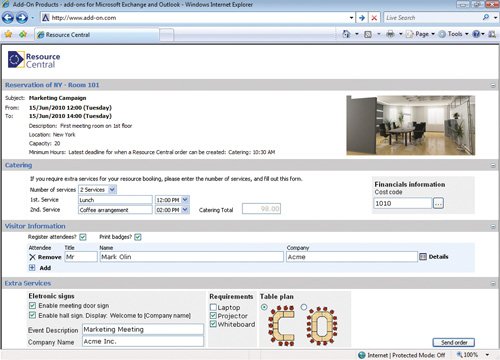Click the cost code browse ellipsis button
This screenshot has height=360, width=500.
[x=438, y=203]
